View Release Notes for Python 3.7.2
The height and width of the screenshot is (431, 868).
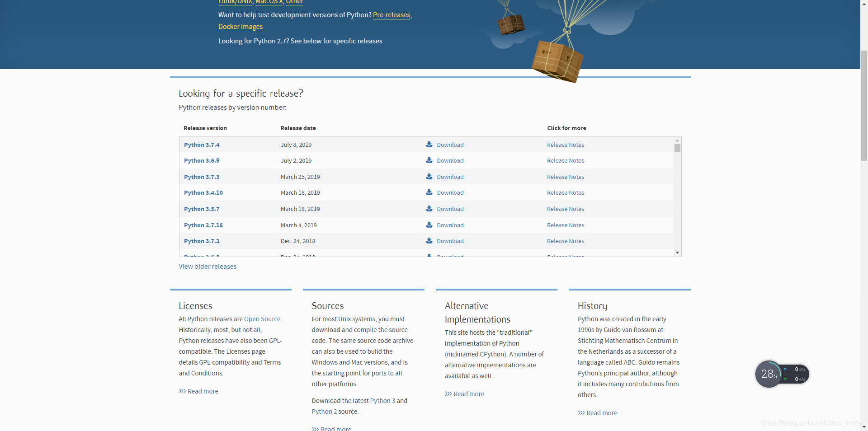(x=566, y=241)
